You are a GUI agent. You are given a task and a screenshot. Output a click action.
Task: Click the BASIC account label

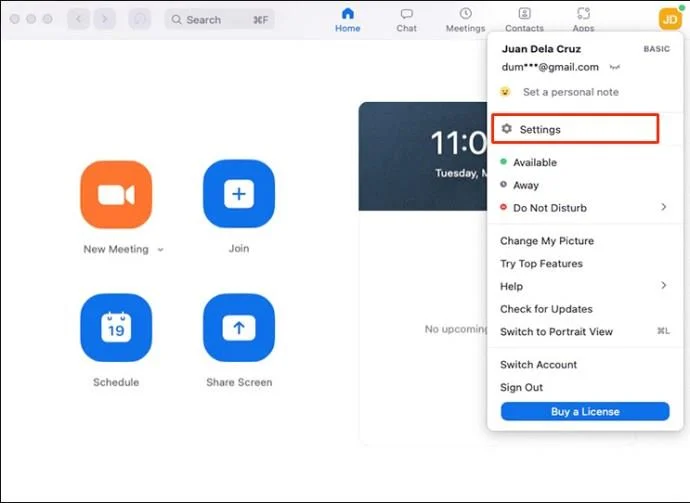pos(657,49)
